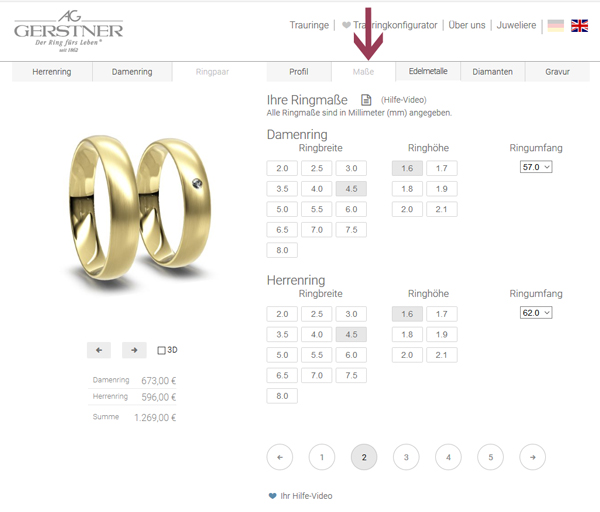
Task: Click the AG Gerstner logo
Action: pos(68,31)
